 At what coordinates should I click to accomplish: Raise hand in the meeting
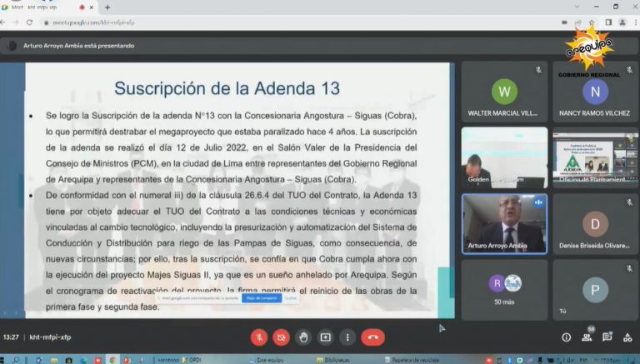coord(303,337)
